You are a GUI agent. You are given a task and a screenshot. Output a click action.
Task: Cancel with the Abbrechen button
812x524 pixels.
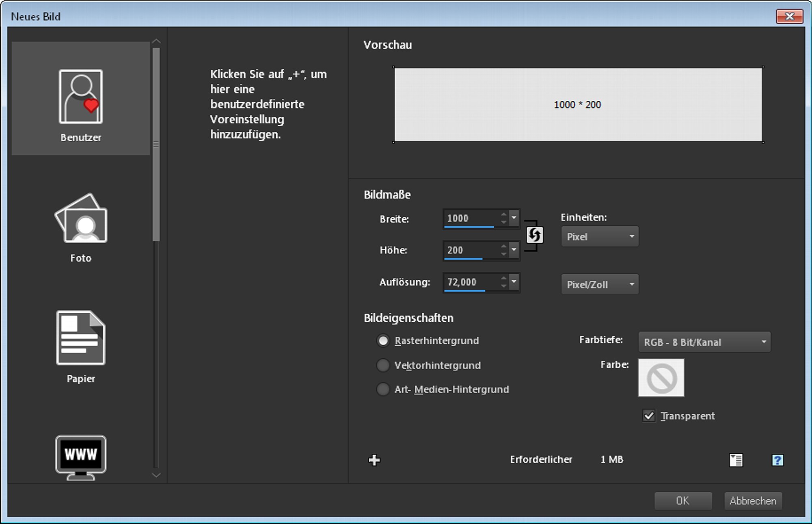(753, 500)
